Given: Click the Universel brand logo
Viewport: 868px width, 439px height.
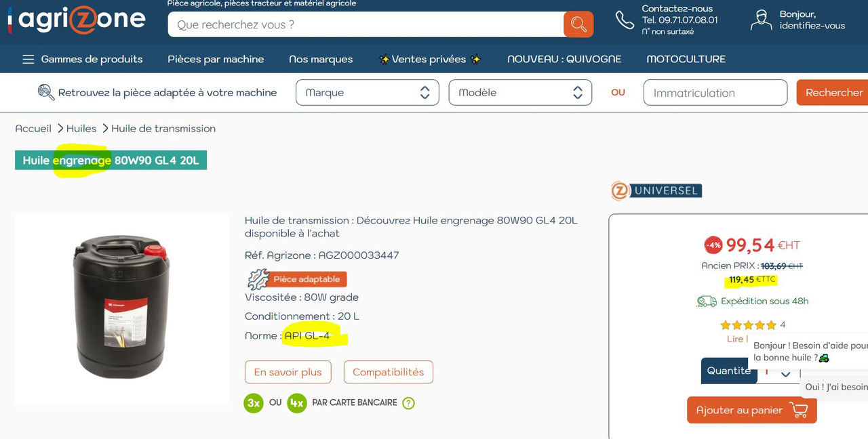Looking at the screenshot, I should pos(656,190).
